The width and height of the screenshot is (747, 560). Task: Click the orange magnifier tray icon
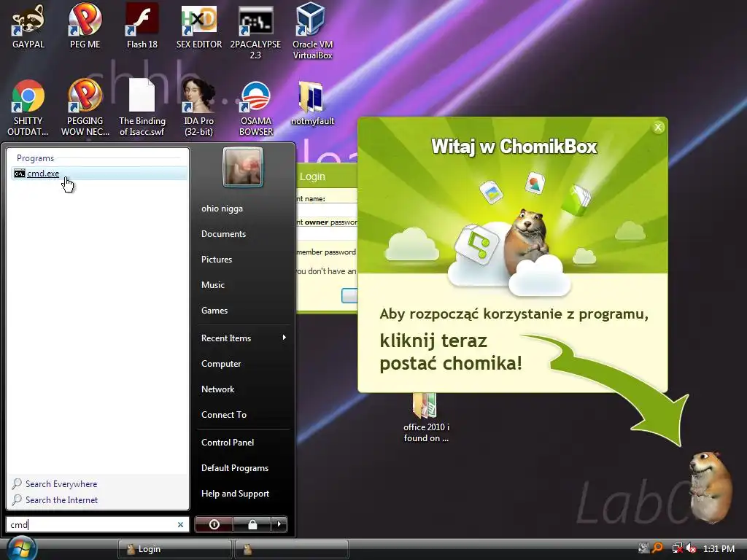(x=657, y=548)
